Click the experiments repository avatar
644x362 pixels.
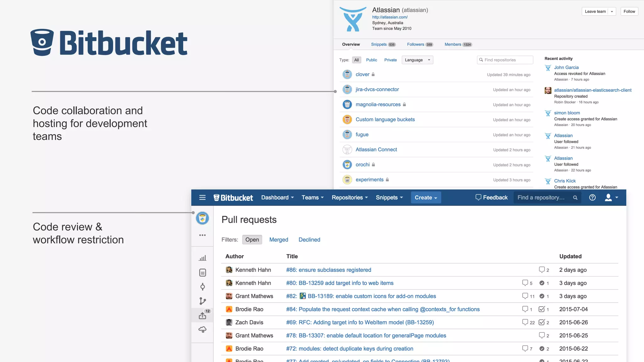click(347, 180)
